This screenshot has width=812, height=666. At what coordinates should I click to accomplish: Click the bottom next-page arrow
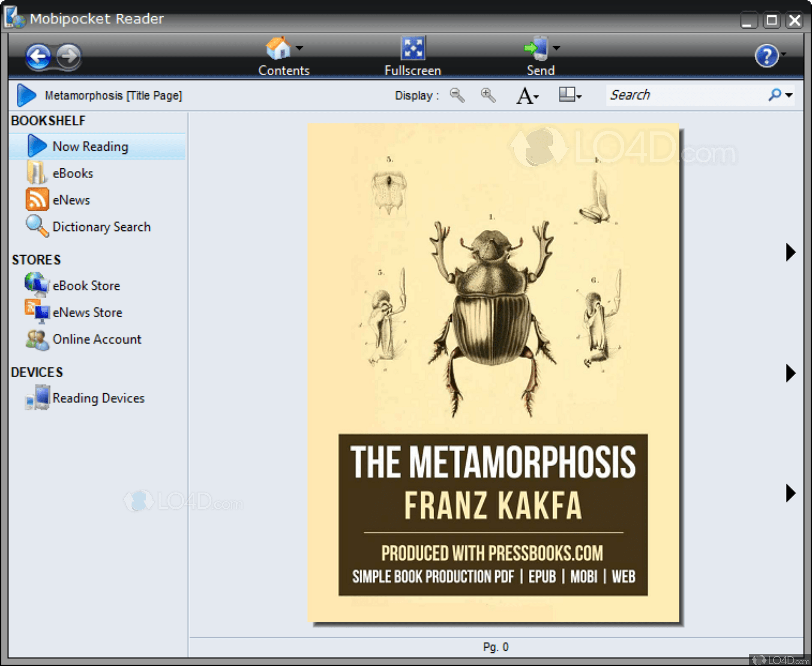coord(791,493)
